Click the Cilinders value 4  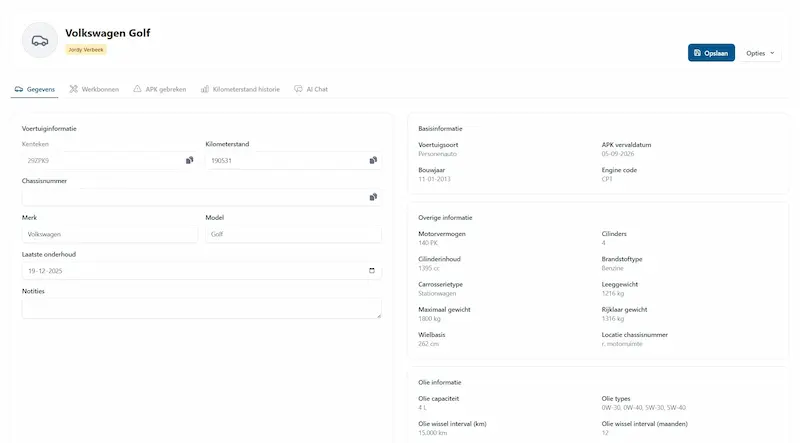point(604,243)
